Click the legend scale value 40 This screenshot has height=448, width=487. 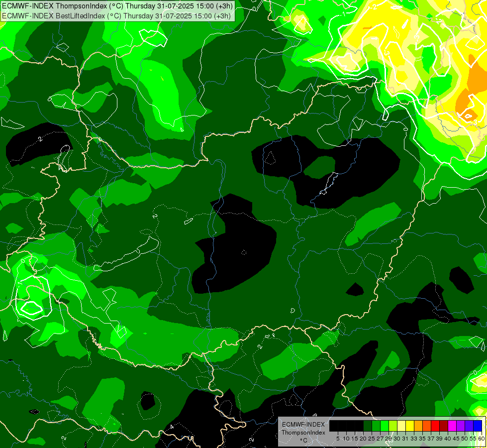448,439
